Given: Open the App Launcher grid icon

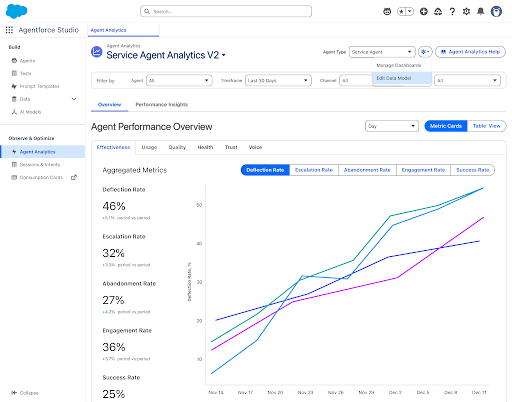Looking at the screenshot, I should pos(9,30).
